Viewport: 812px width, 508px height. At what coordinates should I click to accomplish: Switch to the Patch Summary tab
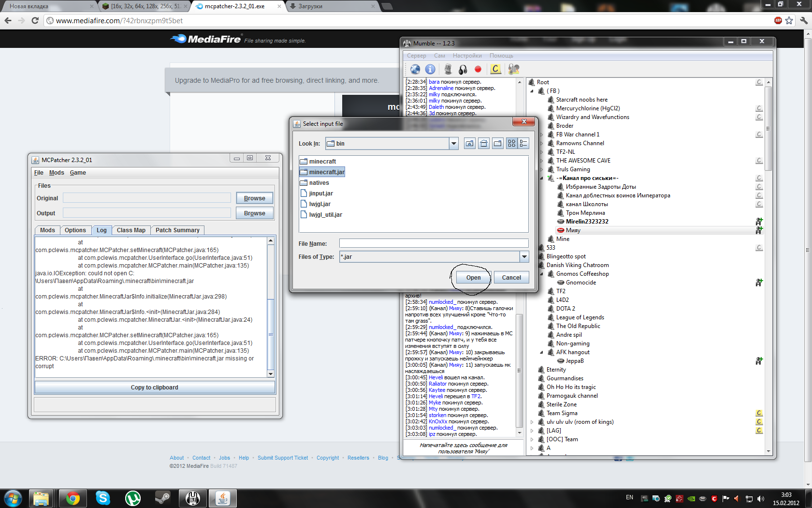(x=177, y=230)
